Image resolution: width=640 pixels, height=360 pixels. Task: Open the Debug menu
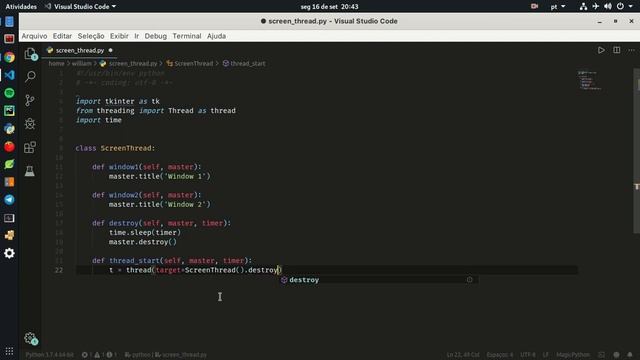tap(156, 36)
